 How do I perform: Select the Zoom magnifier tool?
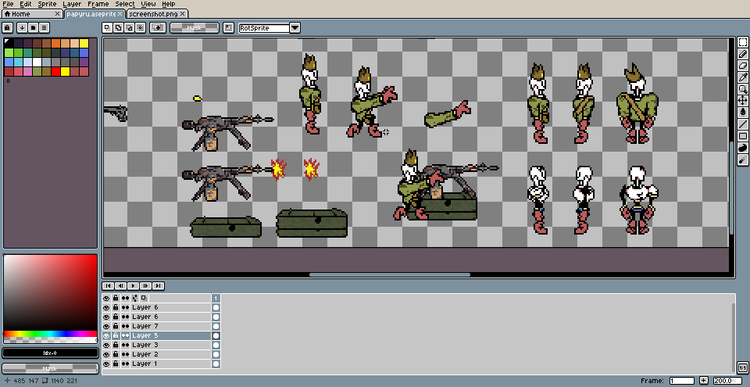click(743, 88)
